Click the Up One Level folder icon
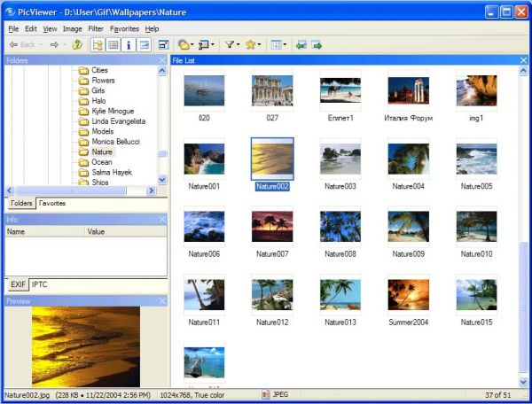 (x=77, y=44)
